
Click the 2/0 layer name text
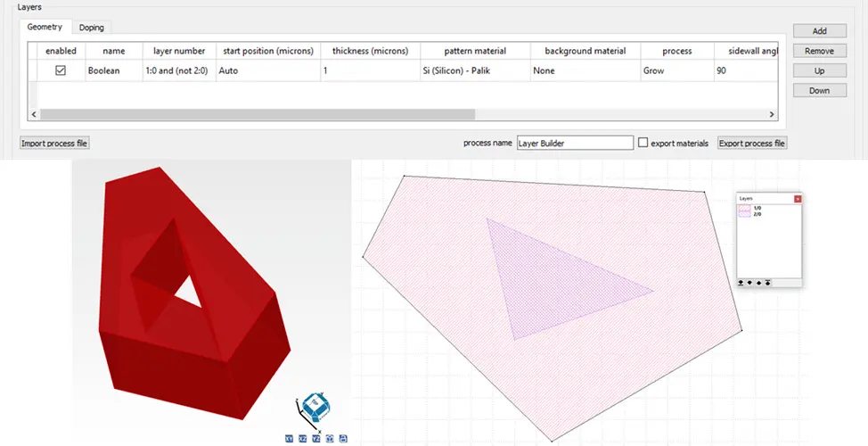pyautogui.click(x=757, y=214)
